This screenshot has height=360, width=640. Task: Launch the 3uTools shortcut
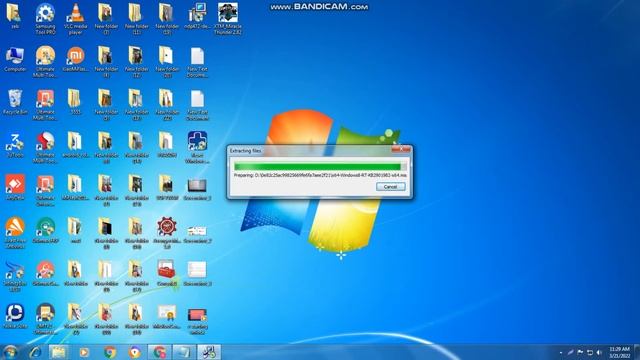(x=15, y=145)
